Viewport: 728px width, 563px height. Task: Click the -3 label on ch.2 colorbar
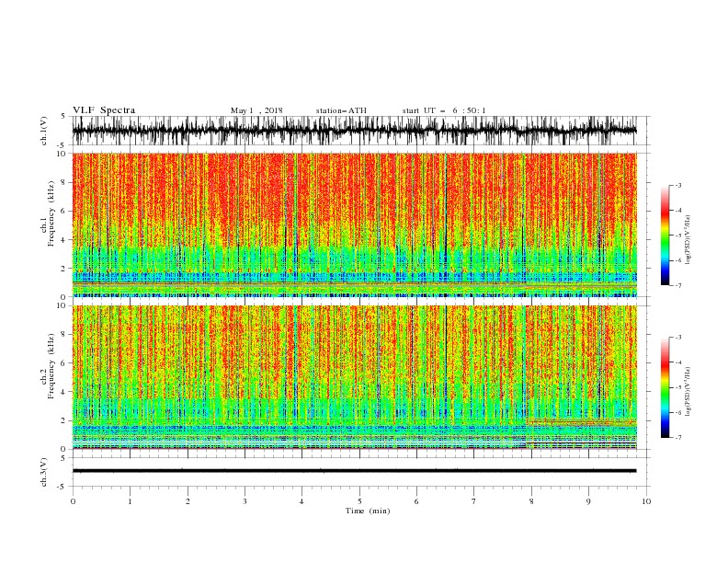(x=677, y=338)
